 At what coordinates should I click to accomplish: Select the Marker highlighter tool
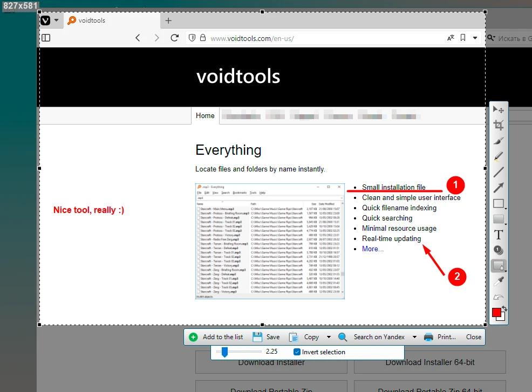click(x=498, y=156)
